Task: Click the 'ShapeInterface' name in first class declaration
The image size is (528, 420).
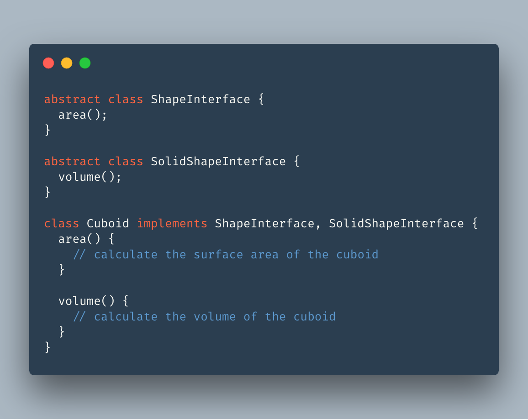Action: (x=201, y=100)
